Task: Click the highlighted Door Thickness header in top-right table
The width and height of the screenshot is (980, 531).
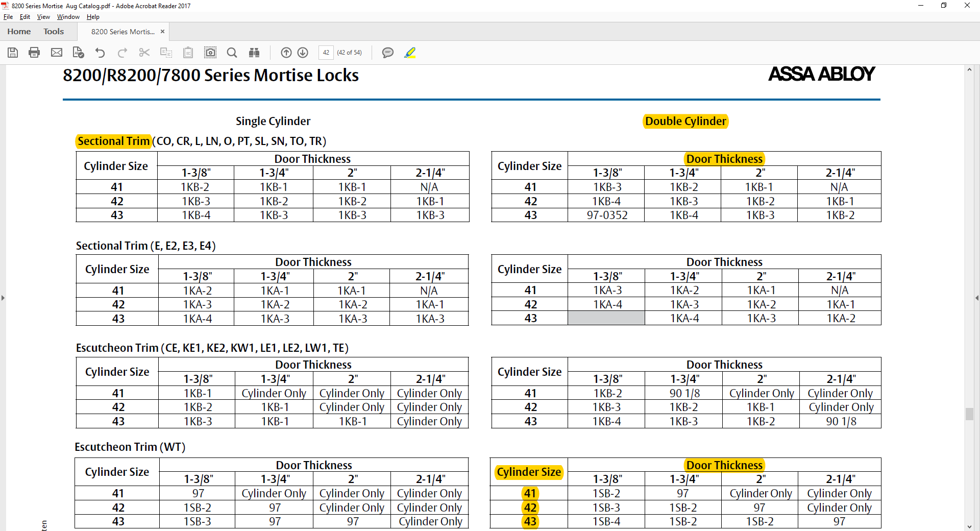Action: pyautogui.click(x=724, y=159)
